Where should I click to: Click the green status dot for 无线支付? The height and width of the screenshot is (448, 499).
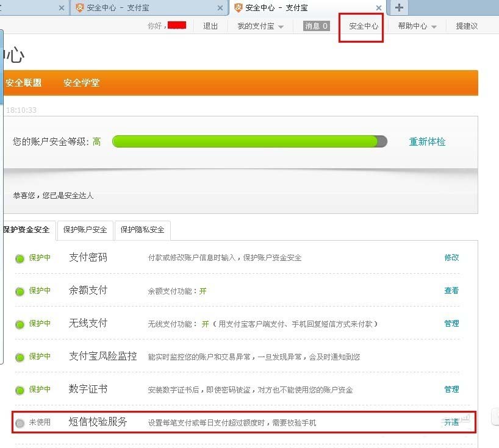pyautogui.click(x=20, y=325)
